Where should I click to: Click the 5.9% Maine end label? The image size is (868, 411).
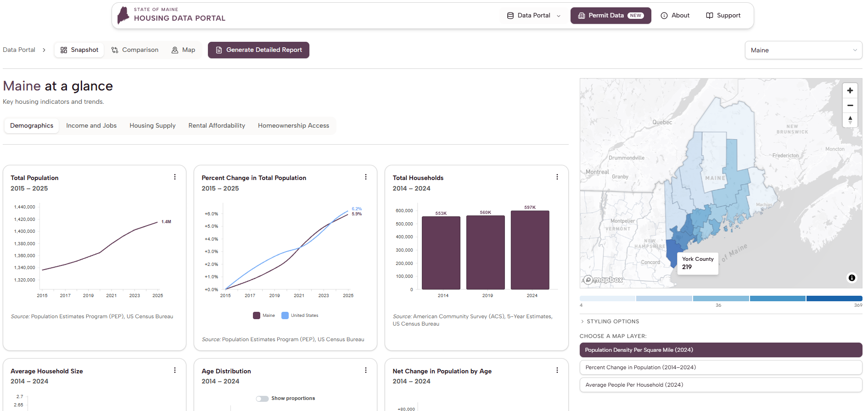click(x=357, y=214)
